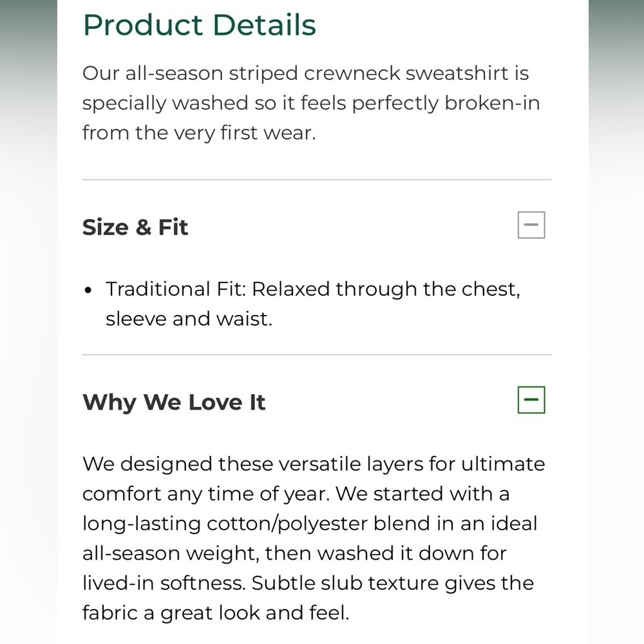Click divider line above Why We Love It
This screenshot has height=644, width=644.
[x=316, y=355]
